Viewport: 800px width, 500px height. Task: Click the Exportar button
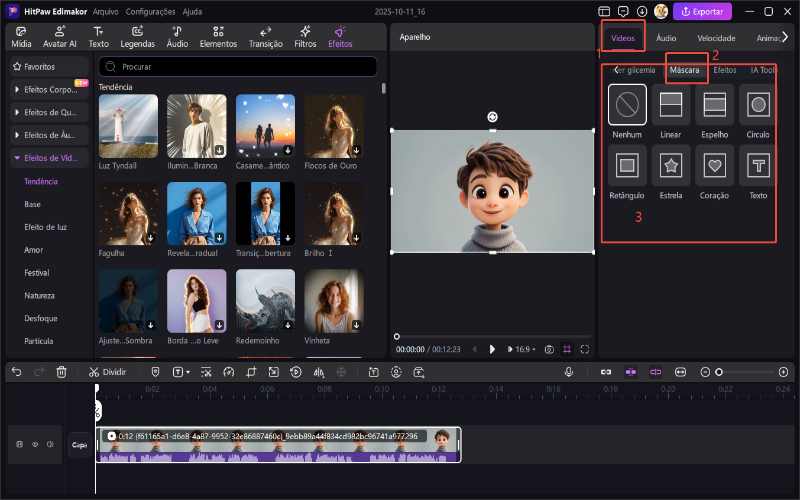tap(702, 11)
